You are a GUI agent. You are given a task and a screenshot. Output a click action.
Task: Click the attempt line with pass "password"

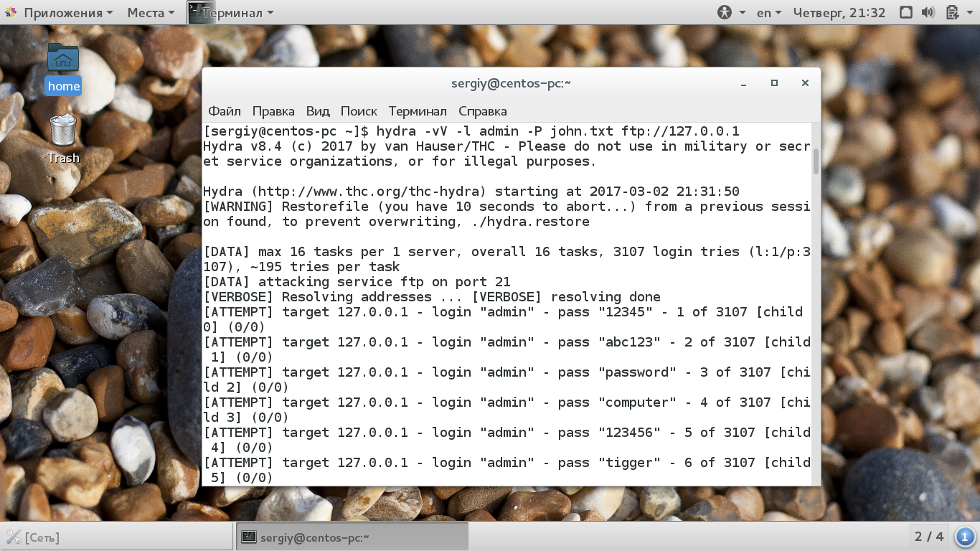507,380
